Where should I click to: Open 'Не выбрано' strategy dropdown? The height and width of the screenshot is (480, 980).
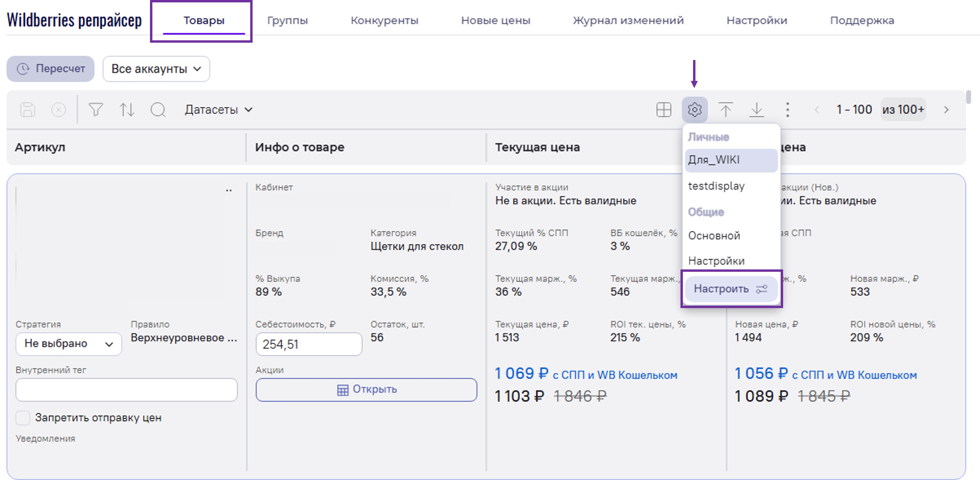point(68,344)
